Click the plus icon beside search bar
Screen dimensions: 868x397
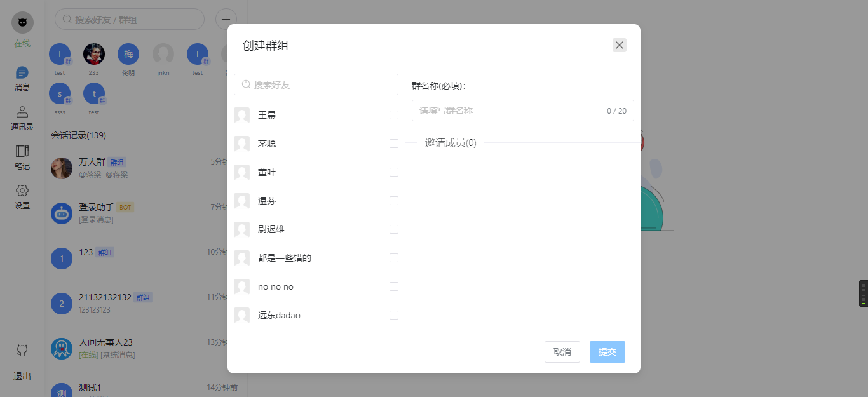[226, 19]
